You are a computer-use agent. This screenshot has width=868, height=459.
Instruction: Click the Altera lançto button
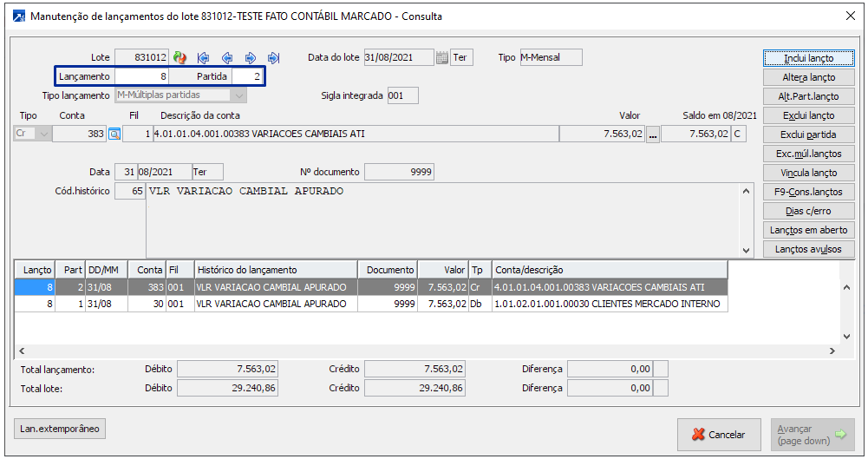point(808,77)
